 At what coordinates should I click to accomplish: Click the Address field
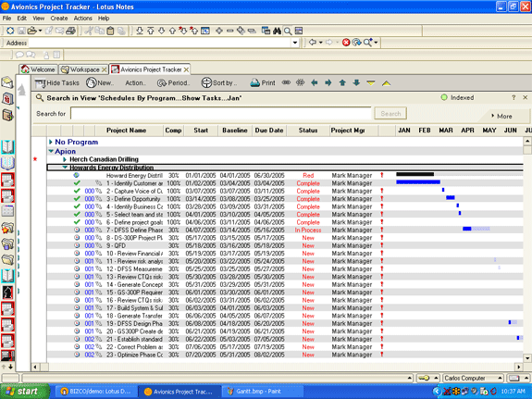coord(159,43)
